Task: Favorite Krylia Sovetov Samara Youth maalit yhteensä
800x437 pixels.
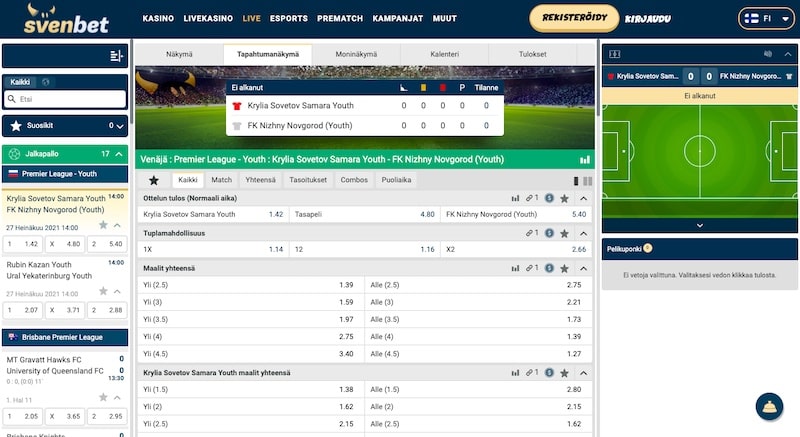Action: [564, 373]
